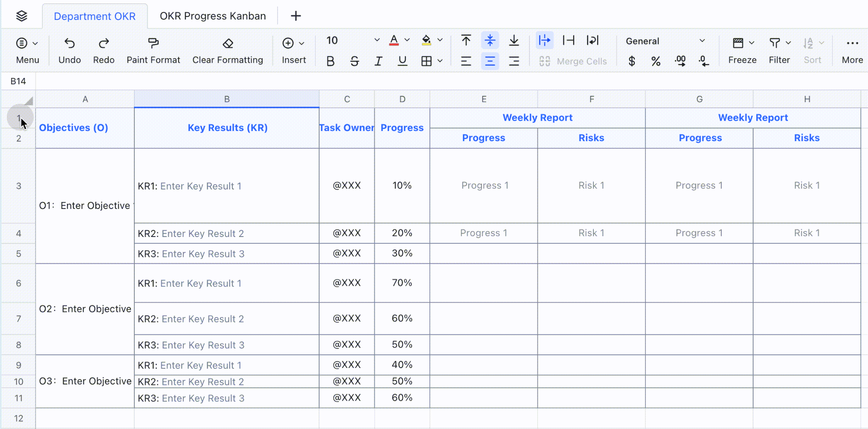This screenshot has width=868, height=429.
Task: Click Task Owner header cell
Action: pos(347,128)
